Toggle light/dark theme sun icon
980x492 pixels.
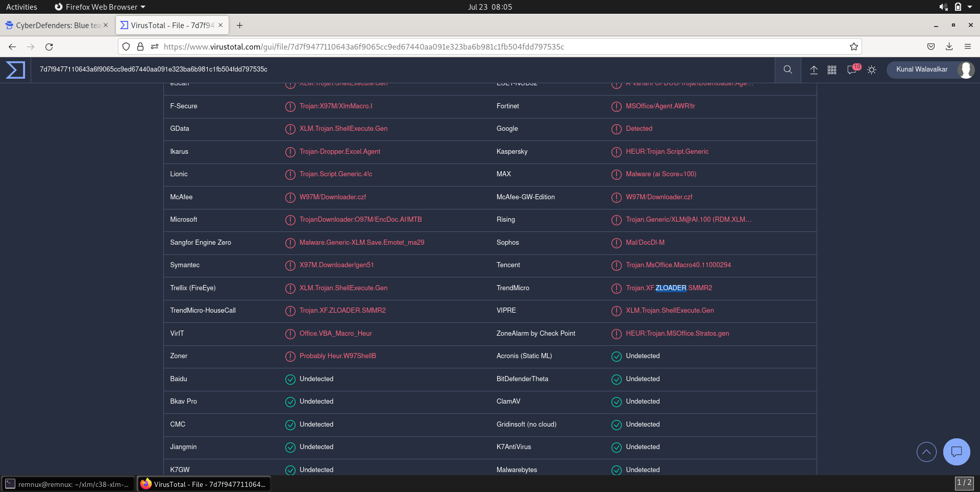pos(872,70)
